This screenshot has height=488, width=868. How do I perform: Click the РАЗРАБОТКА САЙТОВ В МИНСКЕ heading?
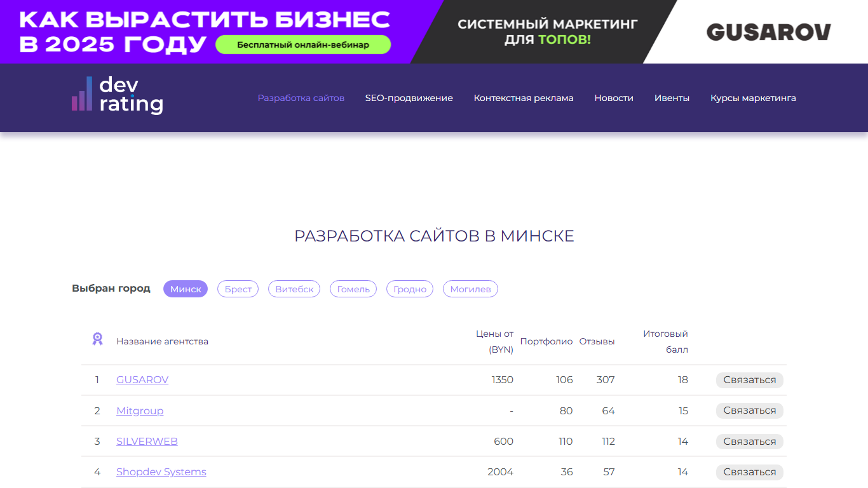434,236
